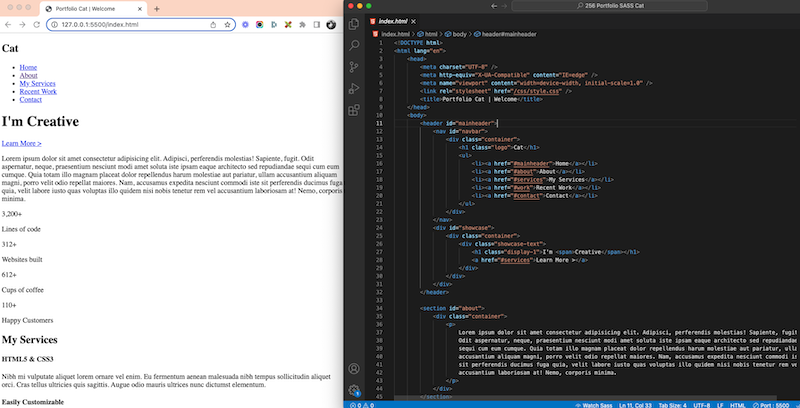The image size is (800, 408).
Task: Click Ln 11, Col 33 in status bar
Action: pos(636,405)
